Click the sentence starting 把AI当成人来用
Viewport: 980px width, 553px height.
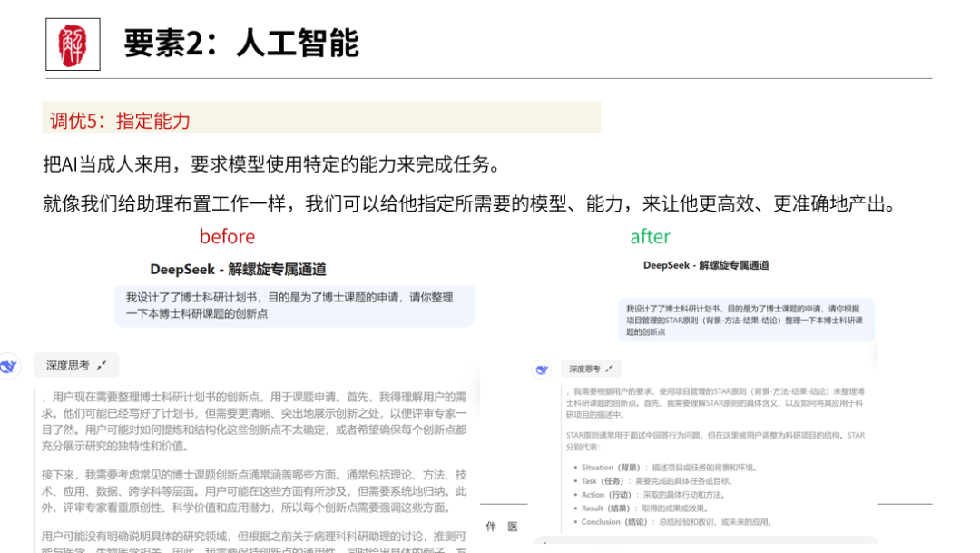coord(272,163)
